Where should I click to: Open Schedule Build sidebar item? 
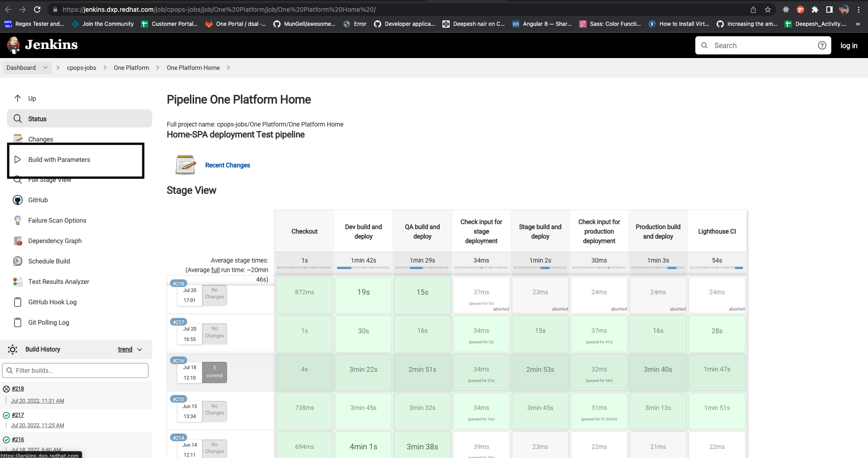49,261
